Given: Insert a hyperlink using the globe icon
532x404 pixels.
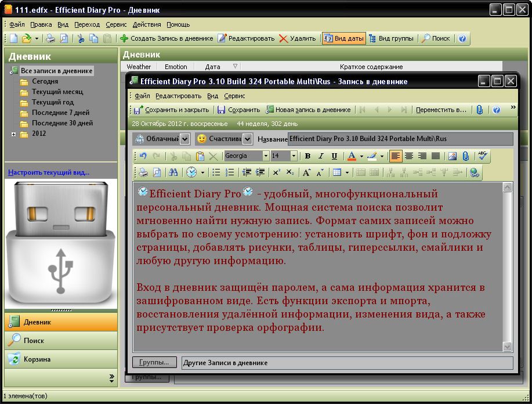Looking at the screenshot, I should point(474,172).
